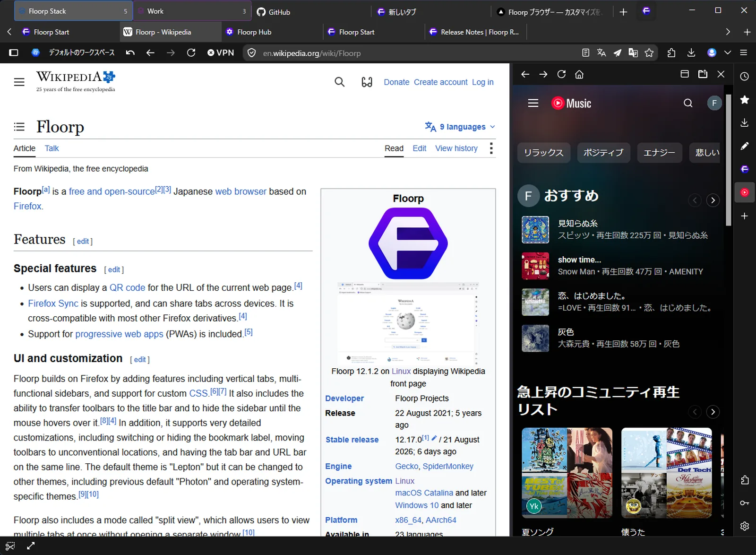This screenshot has width=756, height=555.
Task: Open the QR code link
Action: [127, 287]
